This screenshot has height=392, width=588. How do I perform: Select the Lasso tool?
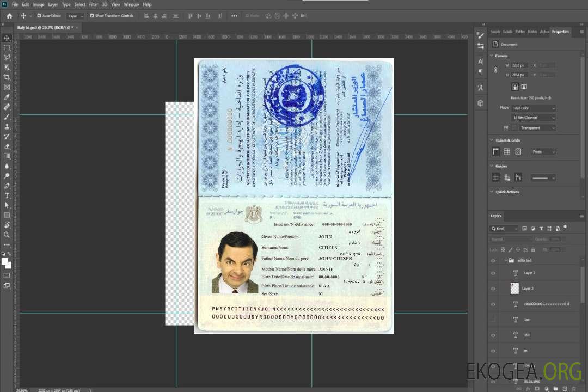click(7, 57)
